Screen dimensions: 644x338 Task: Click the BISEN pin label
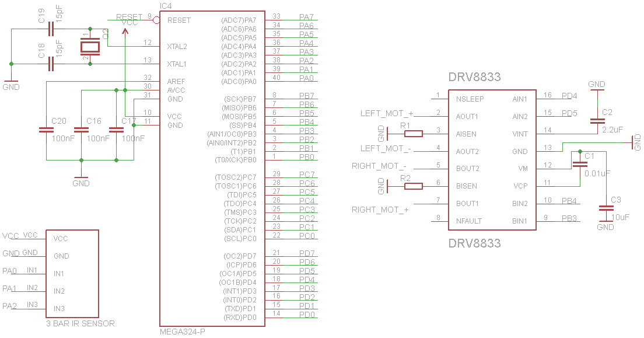click(x=467, y=186)
